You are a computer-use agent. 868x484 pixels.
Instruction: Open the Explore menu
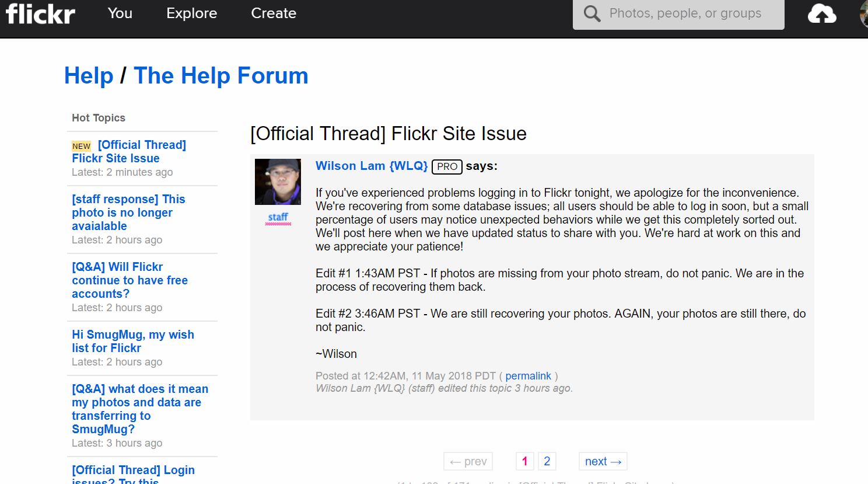pos(192,13)
